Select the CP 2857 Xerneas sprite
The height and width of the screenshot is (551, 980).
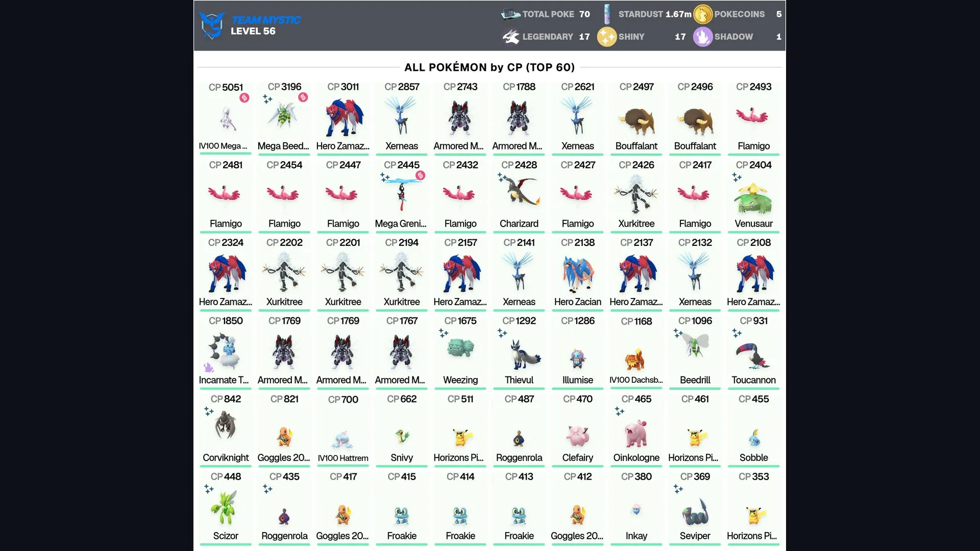[401, 116]
